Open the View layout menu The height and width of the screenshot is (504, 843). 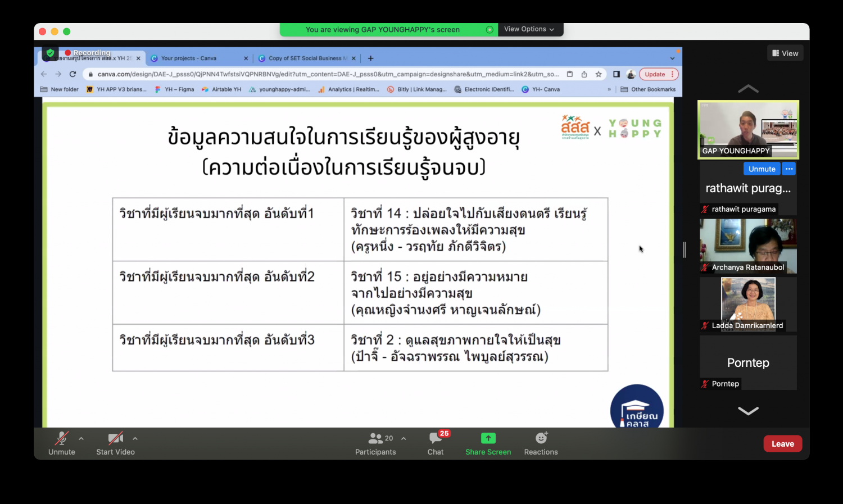pyautogui.click(x=785, y=53)
